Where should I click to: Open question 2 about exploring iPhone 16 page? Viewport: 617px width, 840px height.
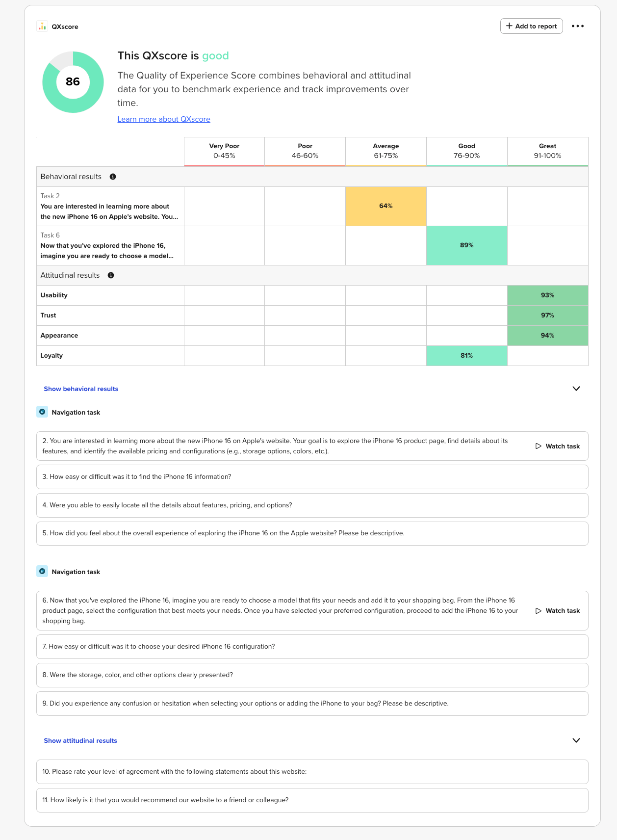[x=312, y=446]
